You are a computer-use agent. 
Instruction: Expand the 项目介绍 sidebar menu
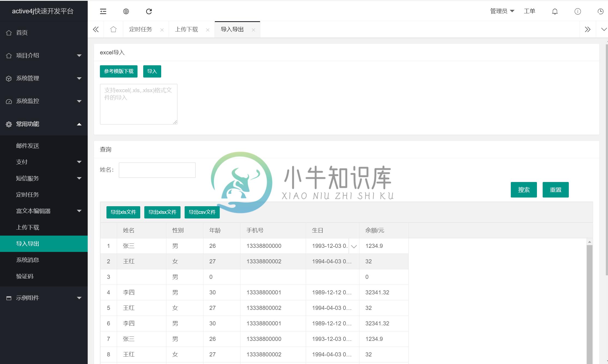[44, 55]
